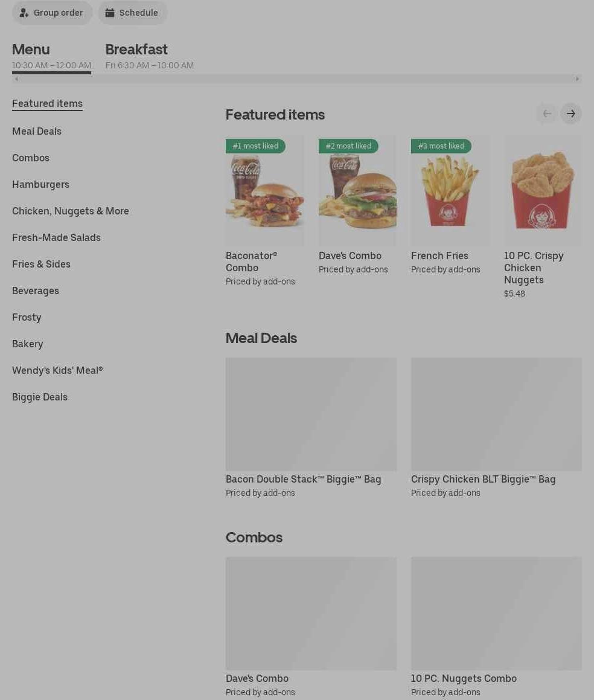This screenshot has width=594, height=700.
Task: Select Biggie Deals in sidebar
Action: tap(40, 397)
